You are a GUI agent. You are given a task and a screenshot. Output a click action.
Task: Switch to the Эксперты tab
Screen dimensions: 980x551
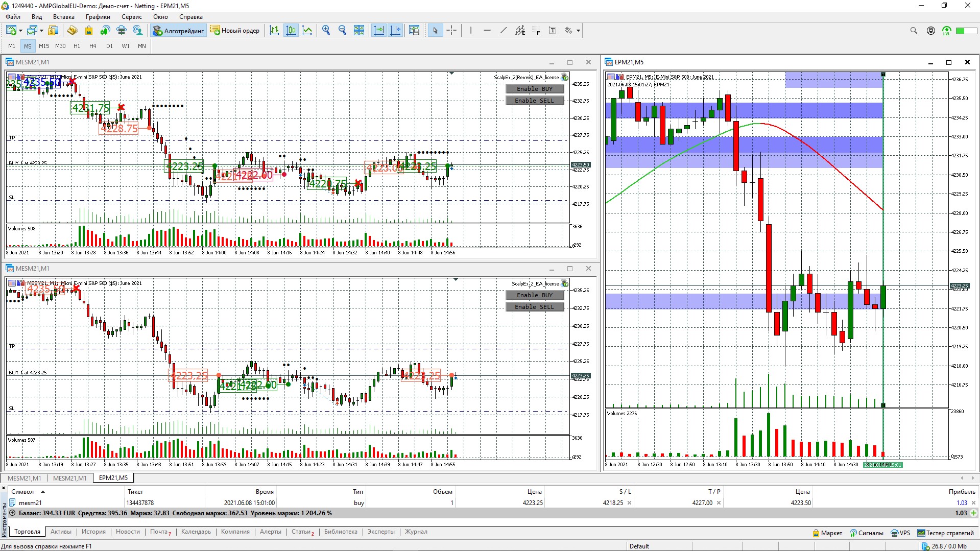coord(381,532)
